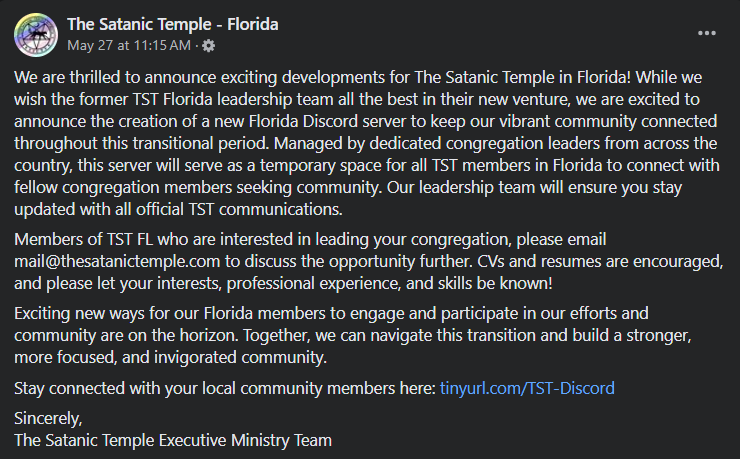The height and width of the screenshot is (459, 740).
Task: Click the May 27 at 11:15 AM timestamp
Action: 128,45
